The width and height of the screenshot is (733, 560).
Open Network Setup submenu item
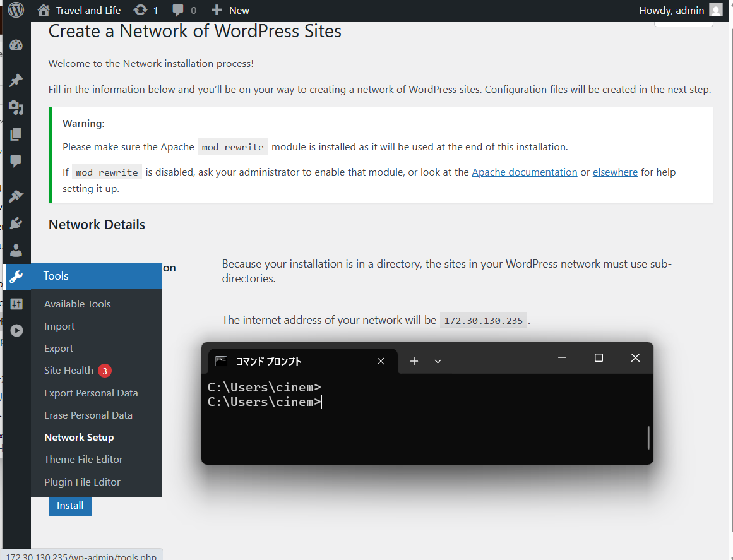tap(79, 437)
